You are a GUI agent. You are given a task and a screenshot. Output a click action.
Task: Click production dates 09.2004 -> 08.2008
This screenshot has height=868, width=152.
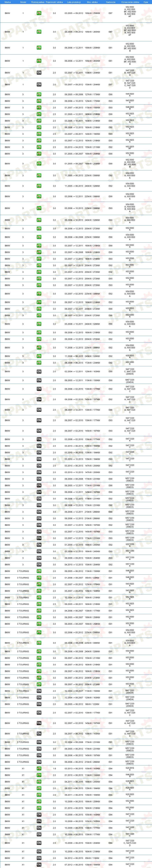tap(74, 478)
